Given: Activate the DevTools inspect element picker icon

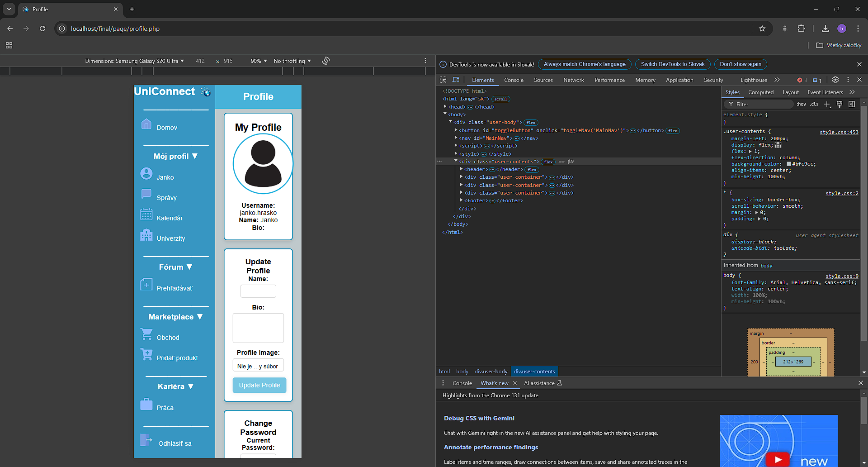Looking at the screenshot, I should coord(443,80).
